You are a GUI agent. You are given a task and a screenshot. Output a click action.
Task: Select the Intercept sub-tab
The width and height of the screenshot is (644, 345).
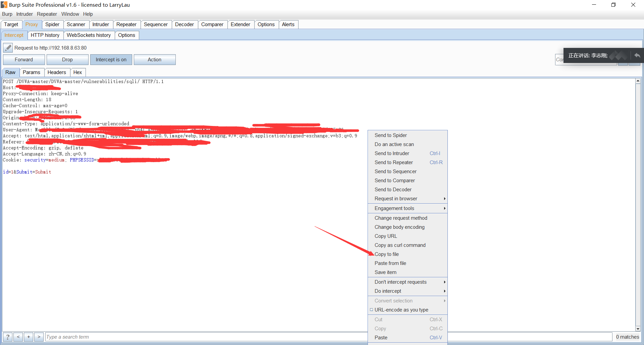14,35
